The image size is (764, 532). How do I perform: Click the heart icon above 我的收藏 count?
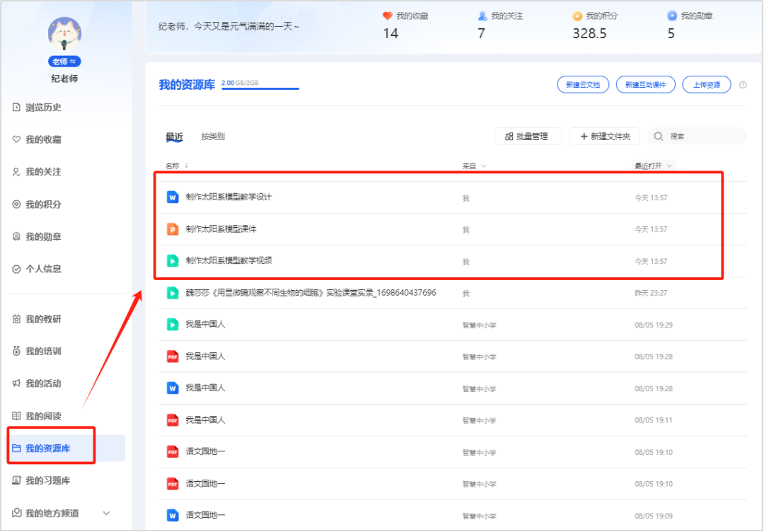coord(388,15)
